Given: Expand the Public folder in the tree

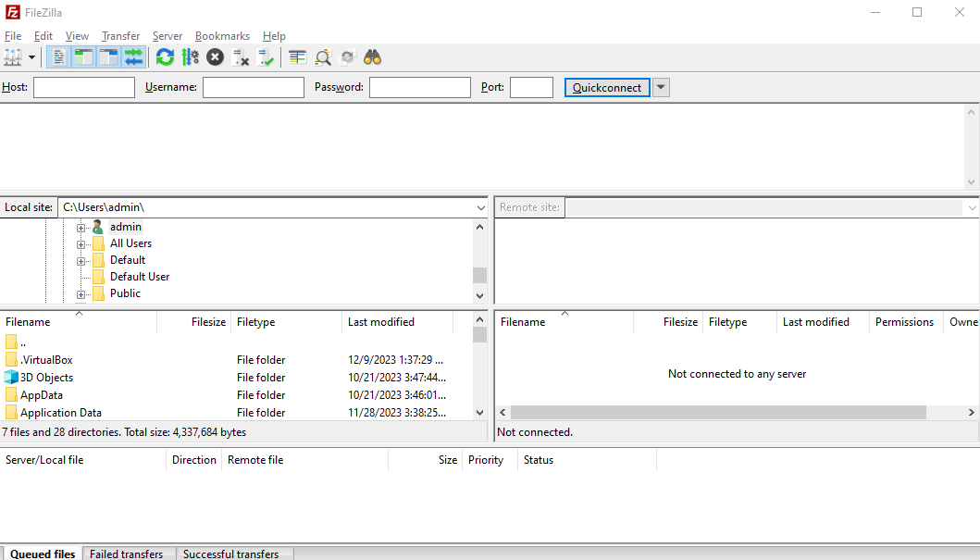Looking at the screenshot, I should tap(81, 294).
